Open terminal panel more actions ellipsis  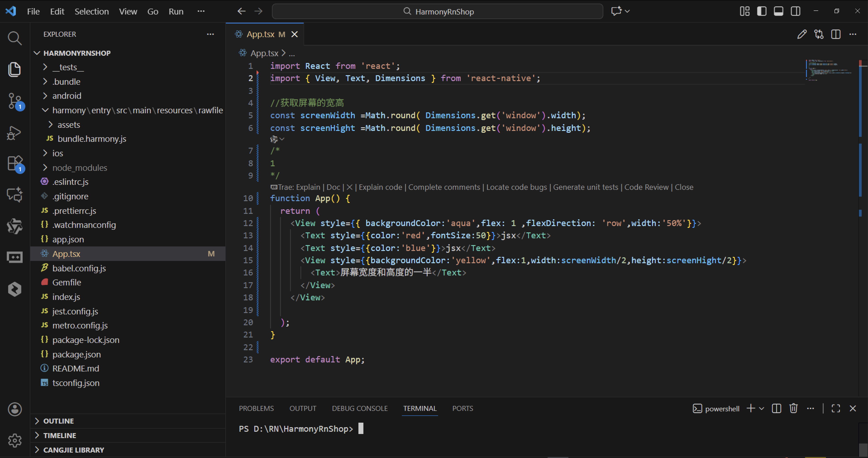pyautogui.click(x=810, y=408)
